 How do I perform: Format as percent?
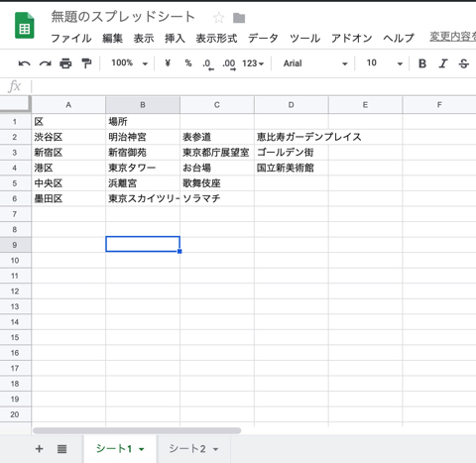[x=188, y=62]
